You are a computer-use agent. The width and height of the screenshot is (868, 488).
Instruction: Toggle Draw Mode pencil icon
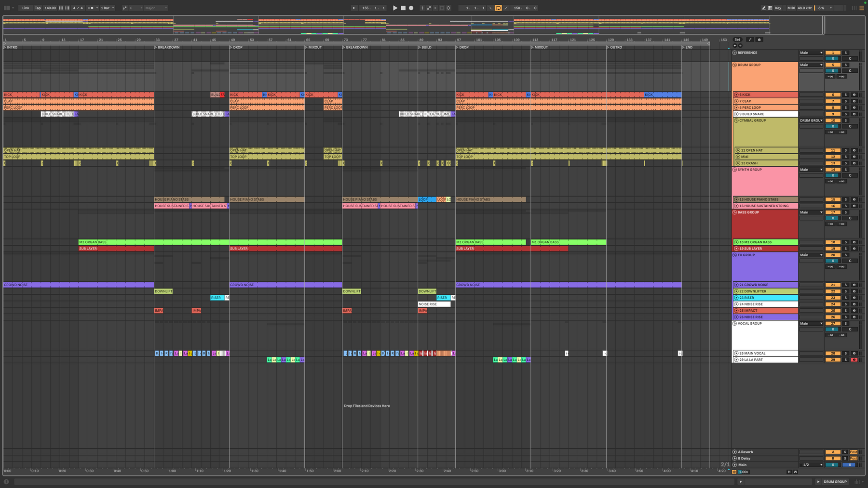[x=763, y=8]
